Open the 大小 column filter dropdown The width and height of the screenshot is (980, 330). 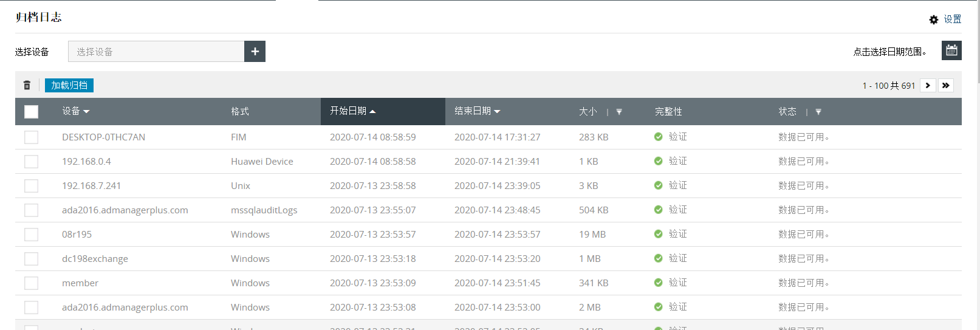(x=619, y=112)
